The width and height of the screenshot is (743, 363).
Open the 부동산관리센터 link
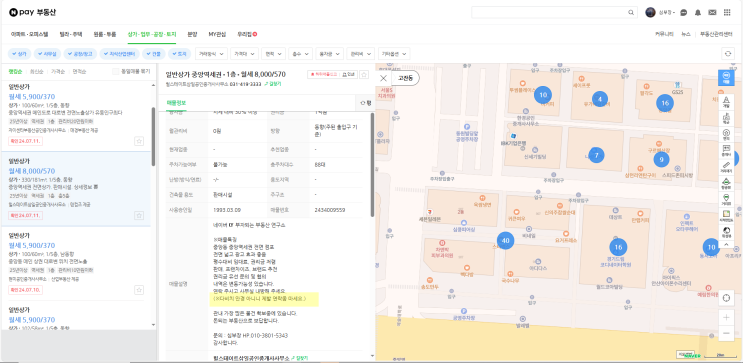(716, 34)
